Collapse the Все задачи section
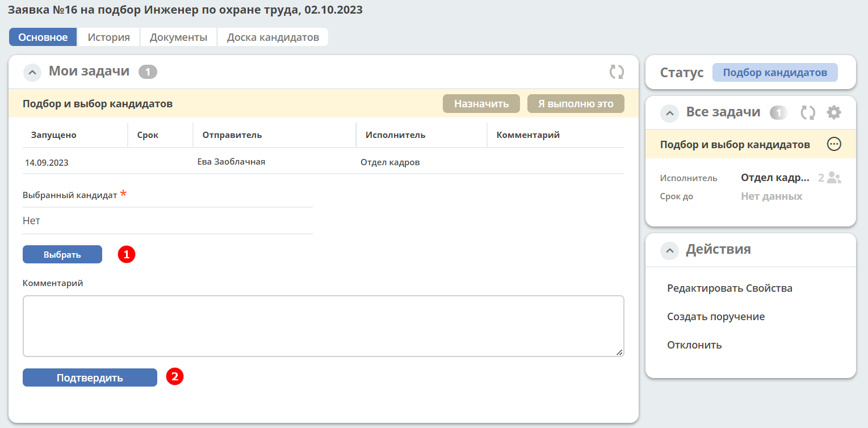Viewport: 868px width, 428px height. (670, 114)
